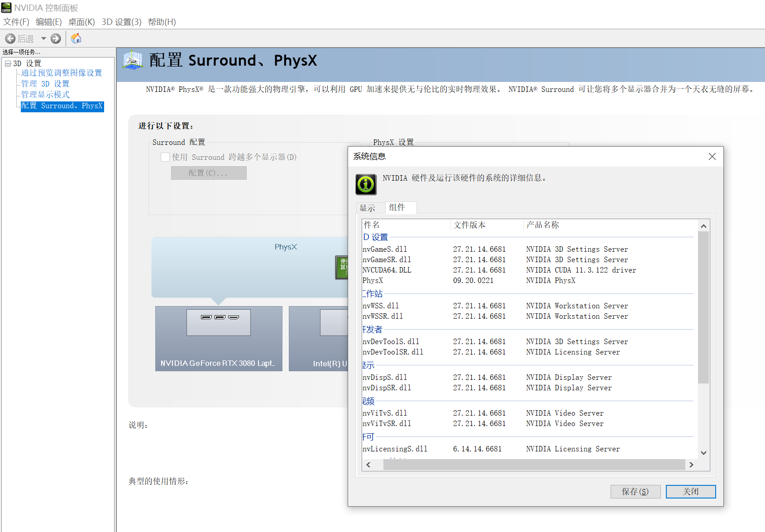The width and height of the screenshot is (765, 532).
Task: Select the PhysX component row
Action: (x=527, y=281)
